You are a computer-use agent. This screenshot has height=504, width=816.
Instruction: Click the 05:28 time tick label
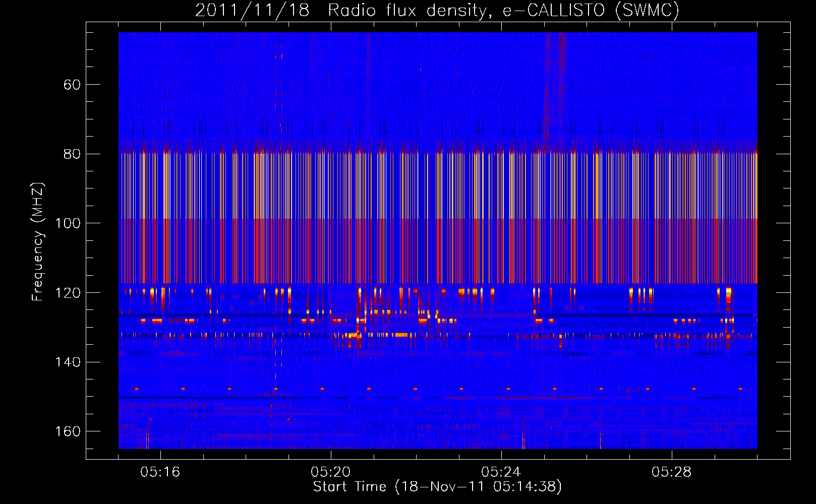click(672, 472)
